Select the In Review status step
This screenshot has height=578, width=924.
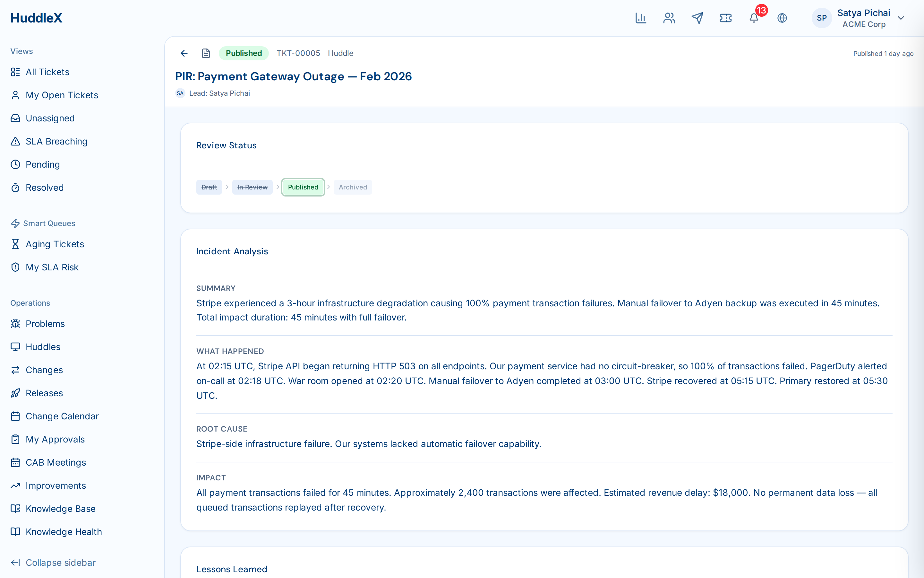pyautogui.click(x=252, y=187)
